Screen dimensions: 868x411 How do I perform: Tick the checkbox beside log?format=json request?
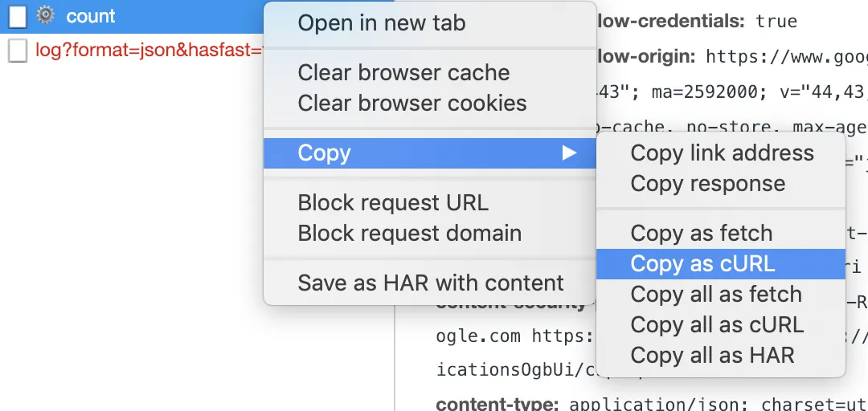click(x=18, y=51)
